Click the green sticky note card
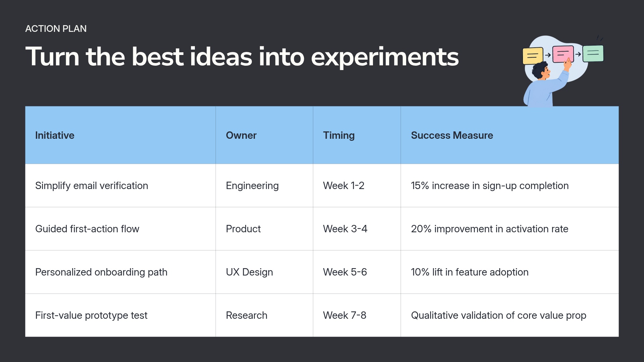The image size is (644, 362). (593, 54)
